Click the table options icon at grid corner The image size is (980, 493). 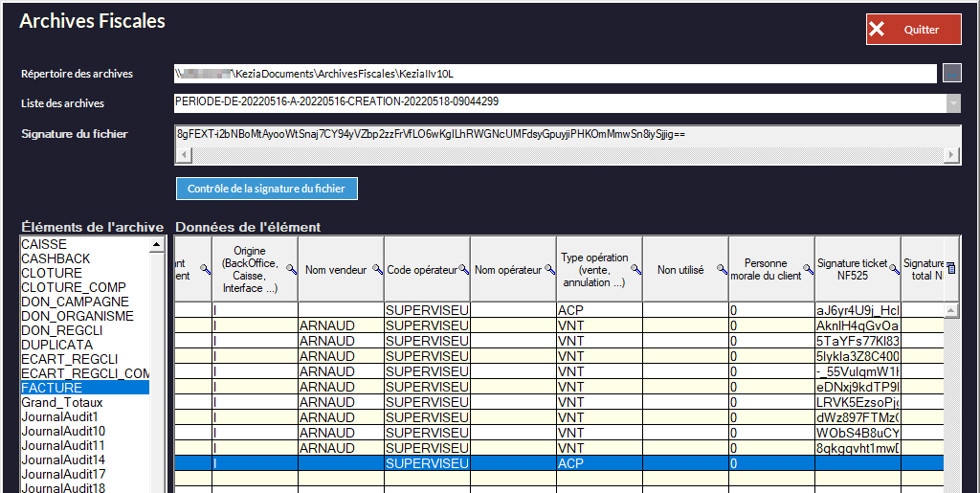click(951, 270)
